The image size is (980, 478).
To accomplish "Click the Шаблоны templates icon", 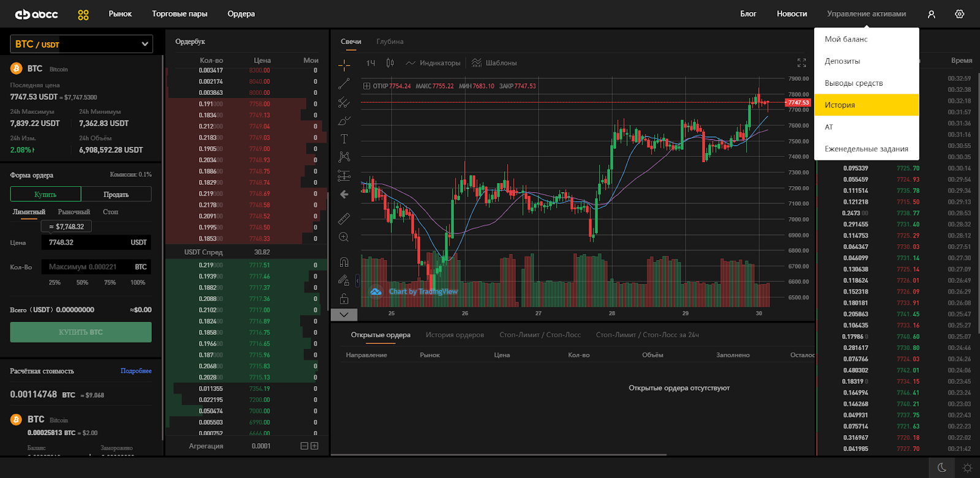I will pyautogui.click(x=477, y=63).
